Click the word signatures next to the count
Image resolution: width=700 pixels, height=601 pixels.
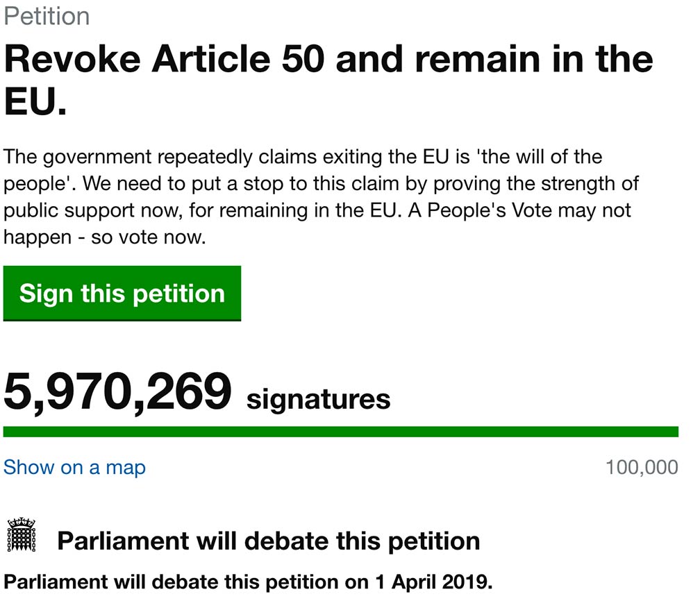click(319, 398)
